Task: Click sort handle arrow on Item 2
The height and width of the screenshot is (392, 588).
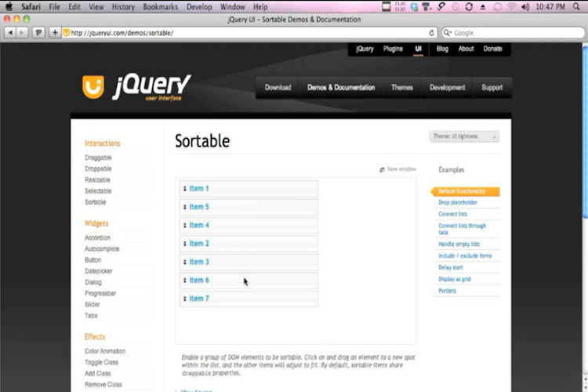Action: (x=185, y=244)
